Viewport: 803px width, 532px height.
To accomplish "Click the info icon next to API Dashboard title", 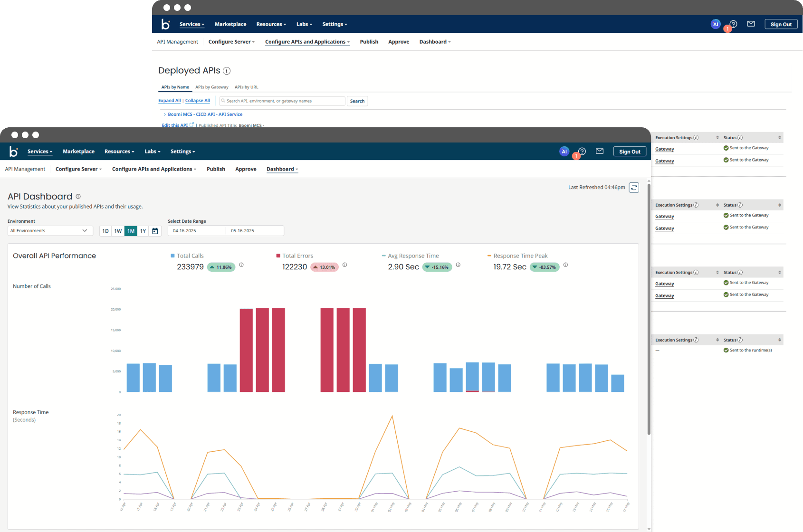I will point(78,197).
